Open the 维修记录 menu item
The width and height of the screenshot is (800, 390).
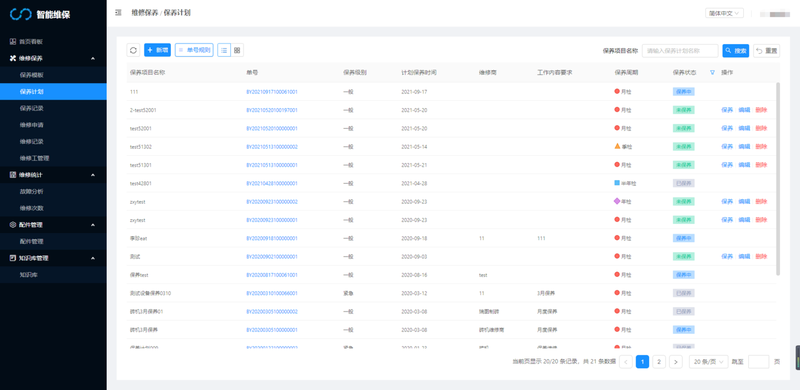tap(53, 141)
